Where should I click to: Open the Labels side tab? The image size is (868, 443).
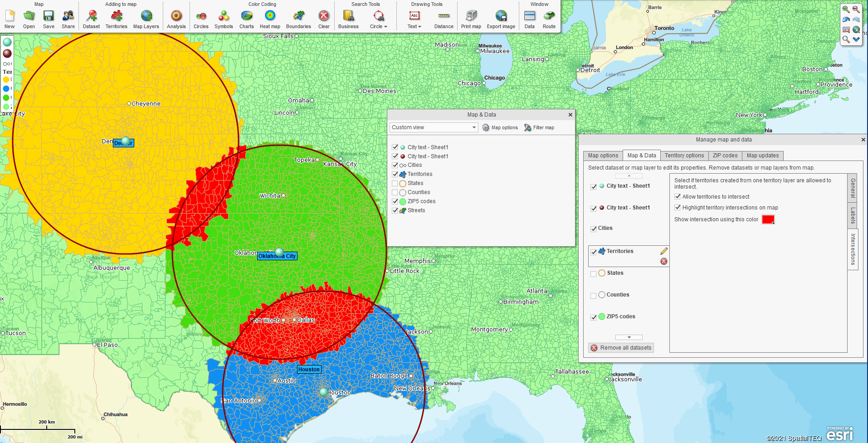point(853,216)
